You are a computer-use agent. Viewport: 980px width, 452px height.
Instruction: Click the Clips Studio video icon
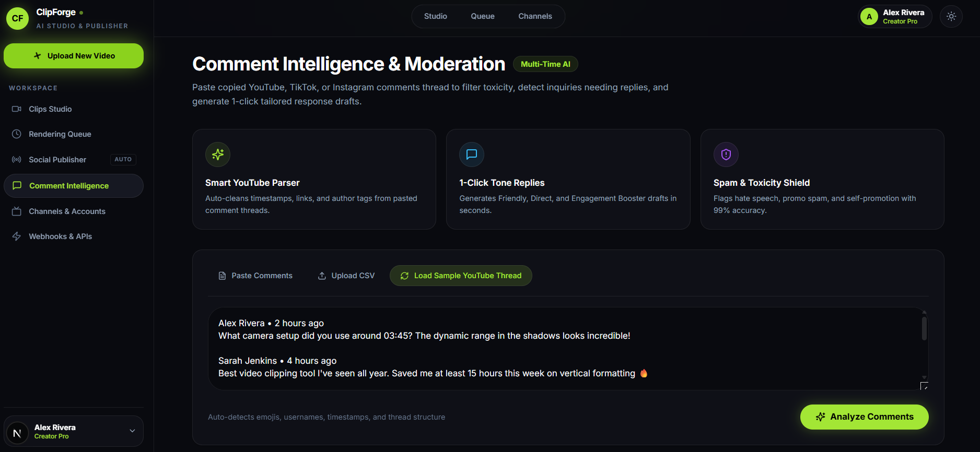coord(17,109)
